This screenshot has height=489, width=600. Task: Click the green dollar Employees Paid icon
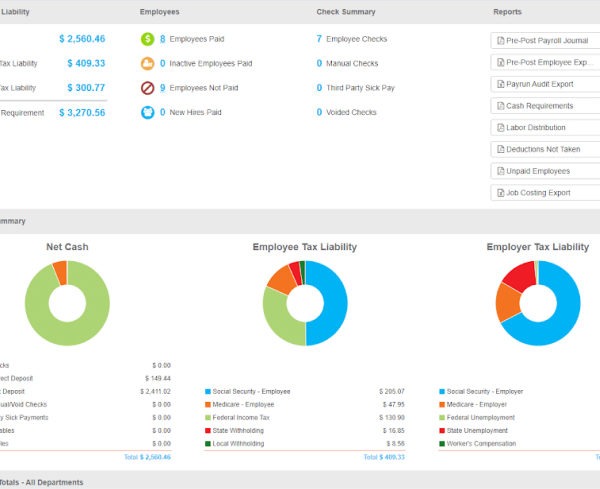tap(147, 39)
